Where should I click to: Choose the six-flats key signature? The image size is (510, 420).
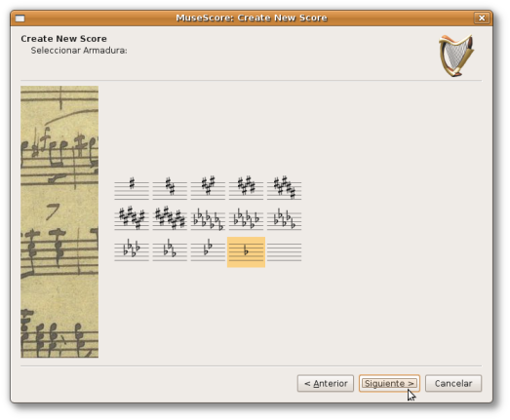coord(246,219)
